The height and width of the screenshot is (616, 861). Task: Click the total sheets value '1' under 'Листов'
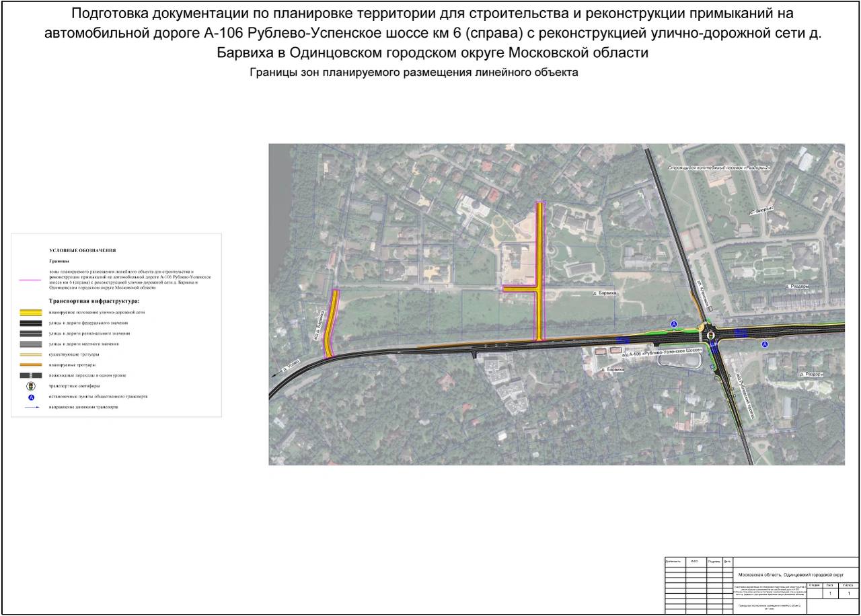(849, 594)
